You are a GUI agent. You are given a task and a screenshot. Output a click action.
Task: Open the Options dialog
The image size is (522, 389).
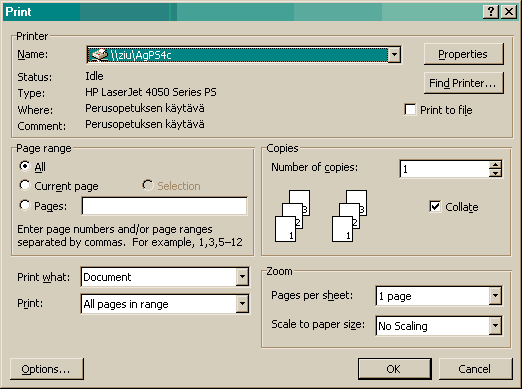pos(47,369)
